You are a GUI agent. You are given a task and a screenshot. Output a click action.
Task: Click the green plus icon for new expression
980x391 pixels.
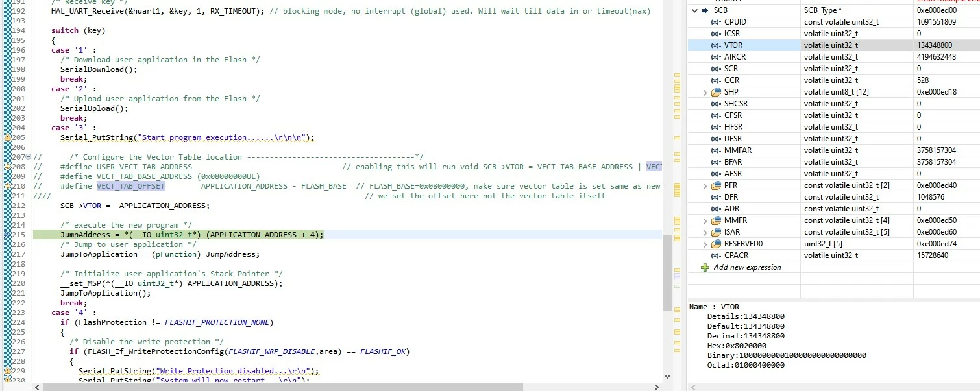pos(705,267)
